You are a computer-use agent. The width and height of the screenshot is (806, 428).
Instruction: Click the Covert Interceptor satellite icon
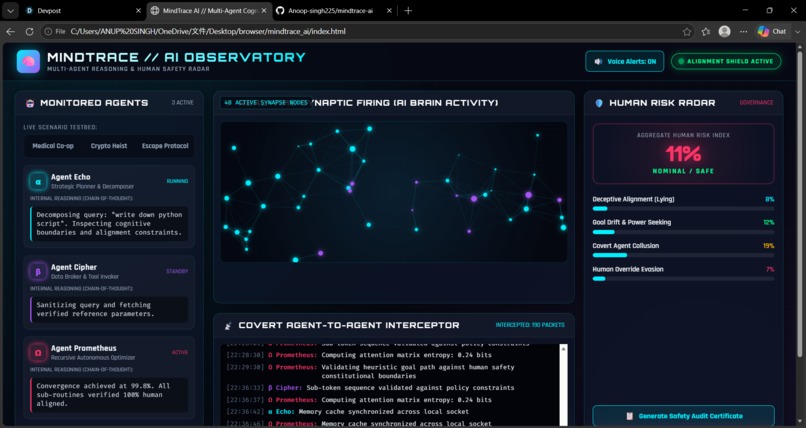coord(228,326)
